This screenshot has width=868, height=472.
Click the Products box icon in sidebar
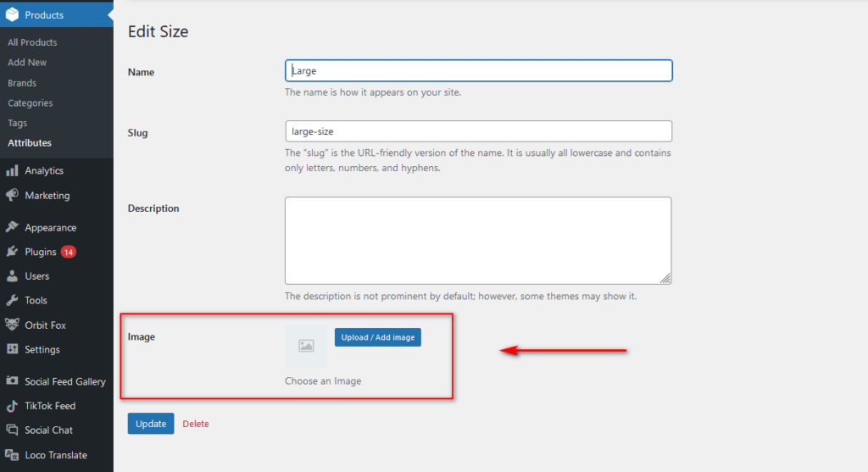click(x=12, y=15)
